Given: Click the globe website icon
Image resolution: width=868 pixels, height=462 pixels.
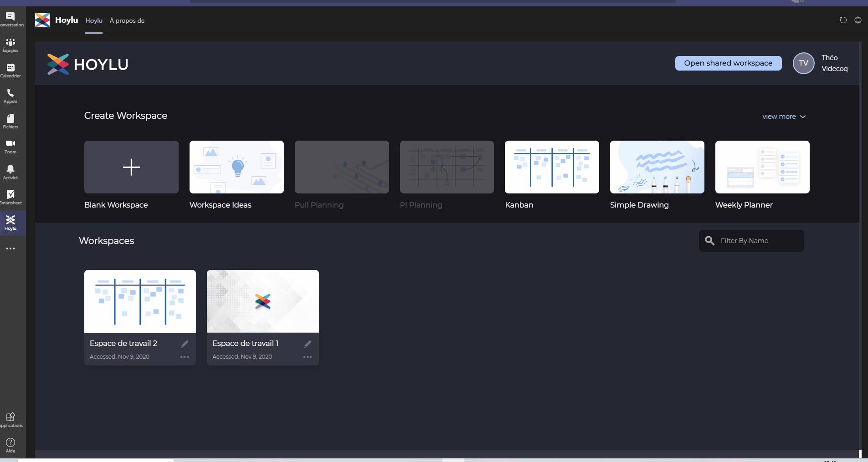Looking at the screenshot, I should coord(858,20).
